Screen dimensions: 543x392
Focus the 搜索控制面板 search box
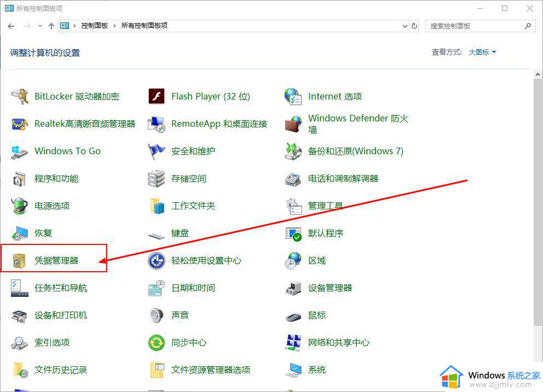click(480, 26)
